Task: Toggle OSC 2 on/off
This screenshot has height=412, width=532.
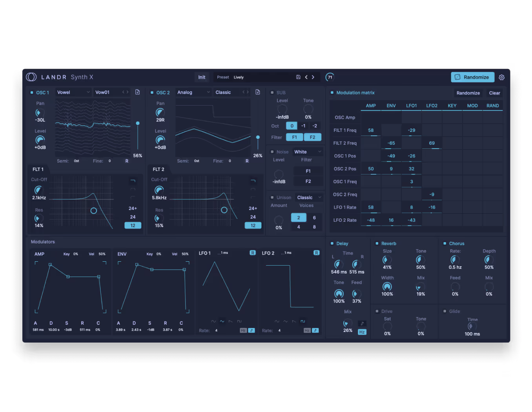Action: click(152, 93)
